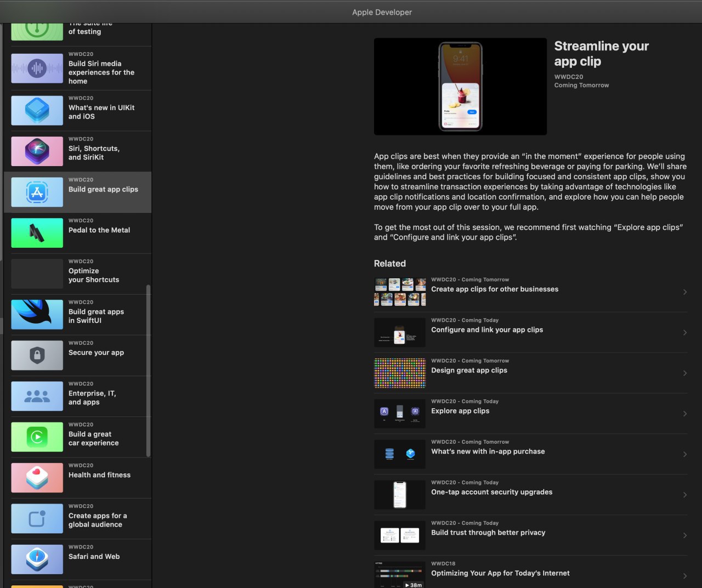Click the Coming Tomorrow label under the title

tap(581, 85)
